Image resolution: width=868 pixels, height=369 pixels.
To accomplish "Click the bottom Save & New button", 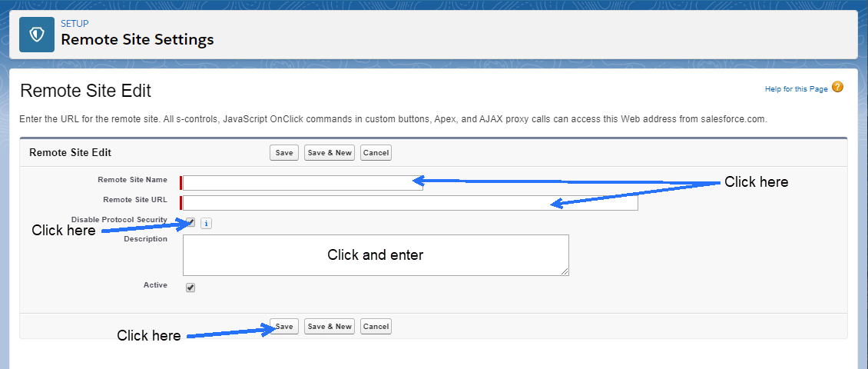I will pos(330,327).
